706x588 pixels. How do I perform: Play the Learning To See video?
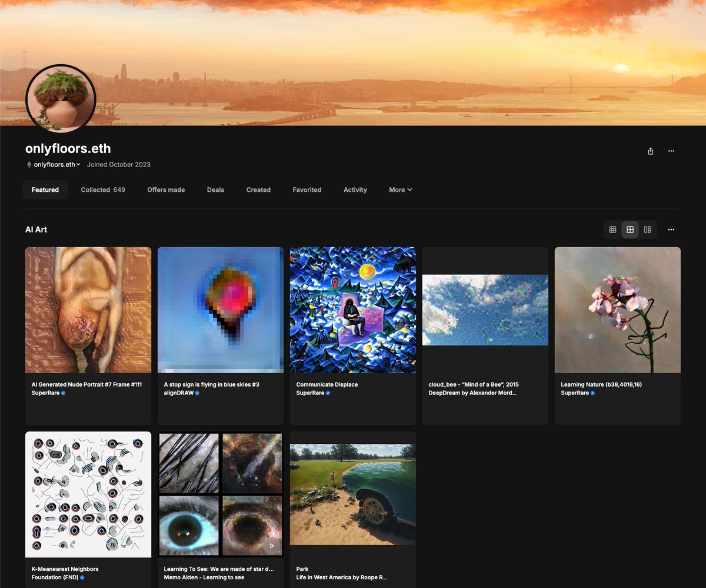click(x=271, y=546)
